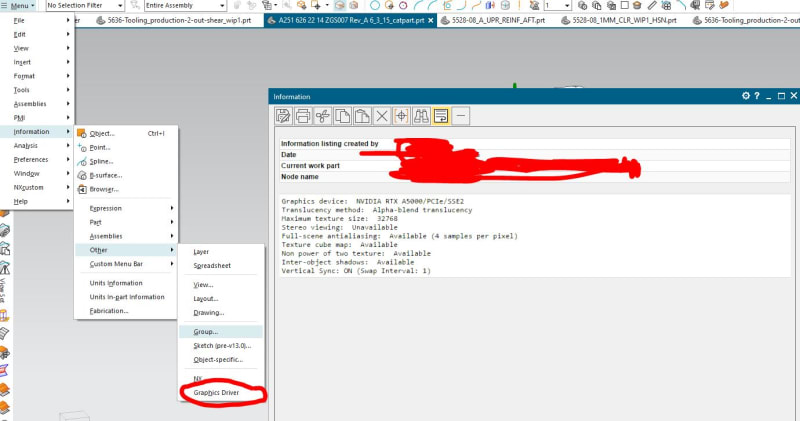
Task: Click the Cut scissors icon in Information window
Action: tap(322, 116)
